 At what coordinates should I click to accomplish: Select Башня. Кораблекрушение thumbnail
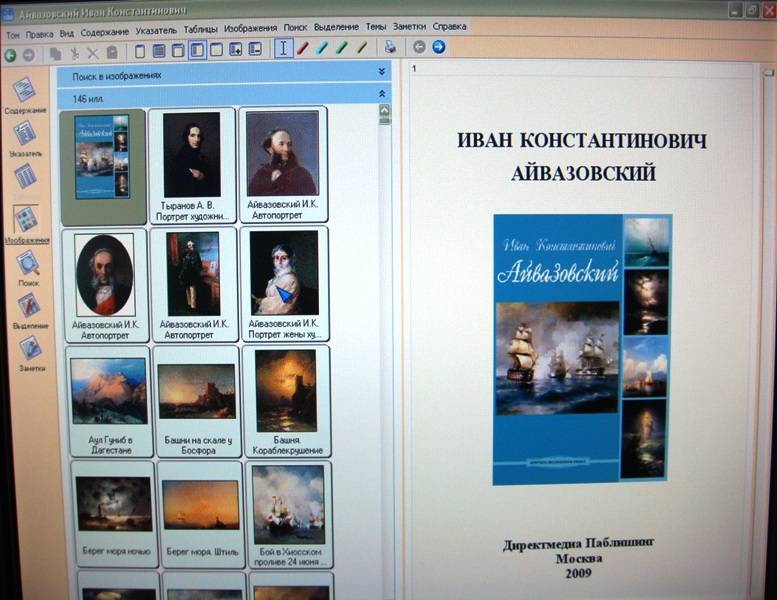(286, 401)
